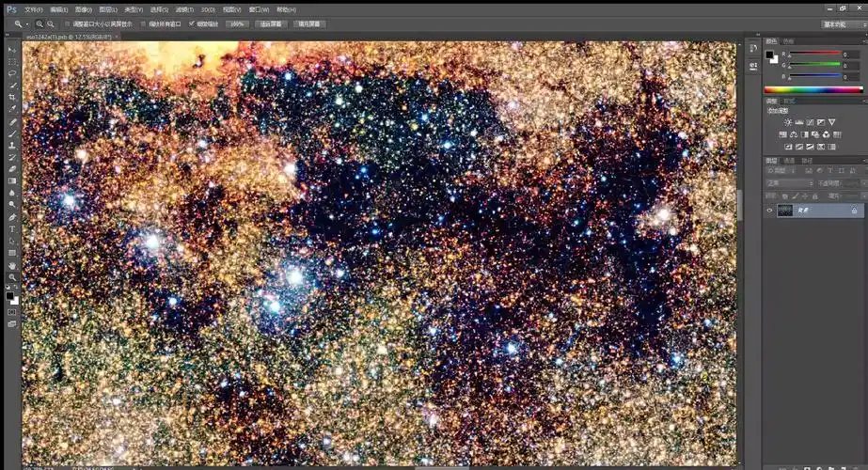Select the Lasso tool

[12, 73]
